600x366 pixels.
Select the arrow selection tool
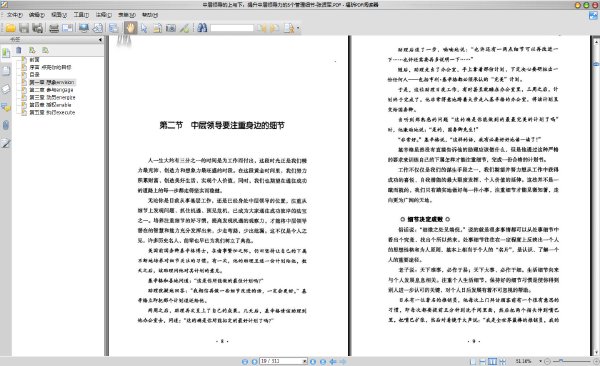pos(144,28)
